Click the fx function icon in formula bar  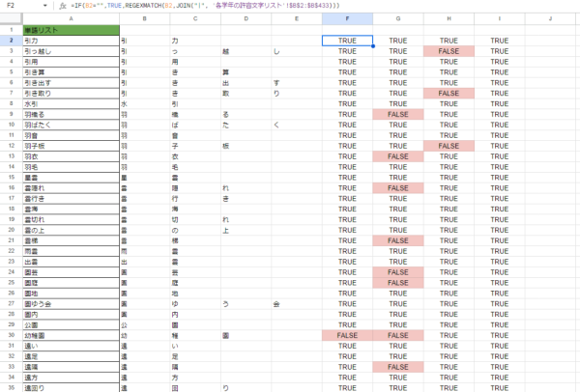[x=63, y=6]
